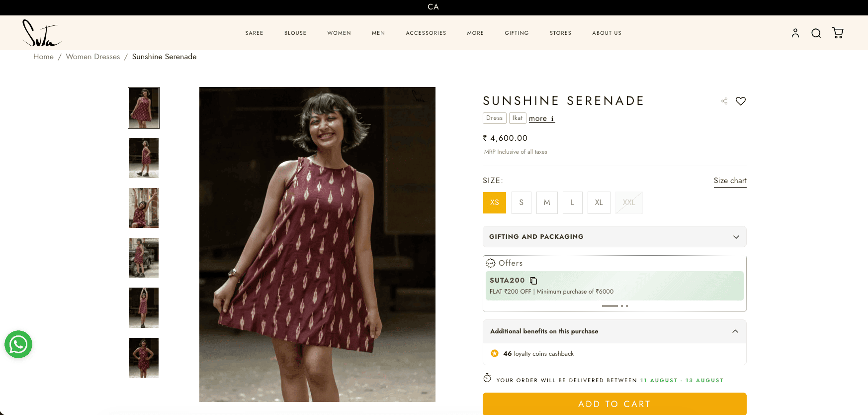The height and width of the screenshot is (415, 868).
Task: Select size M
Action: (547, 203)
